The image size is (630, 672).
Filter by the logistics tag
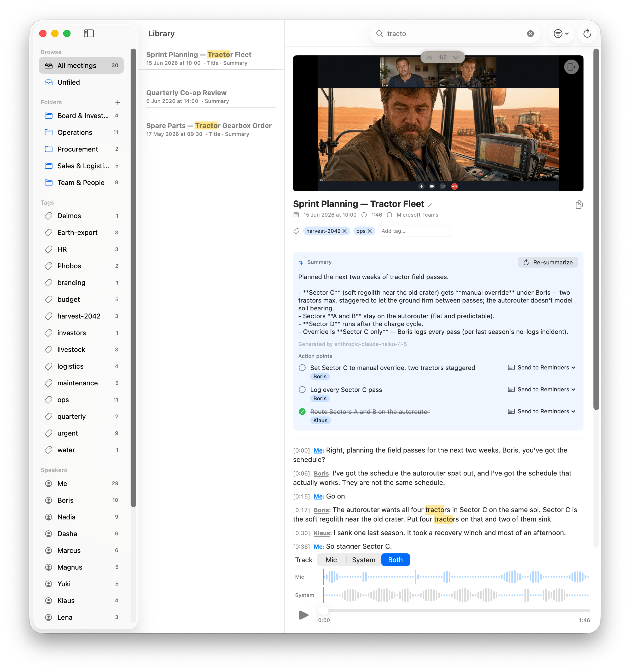(81, 366)
